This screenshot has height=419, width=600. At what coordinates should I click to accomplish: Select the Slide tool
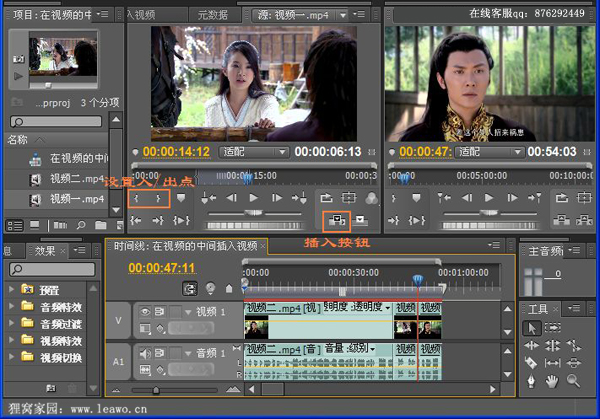point(573,363)
